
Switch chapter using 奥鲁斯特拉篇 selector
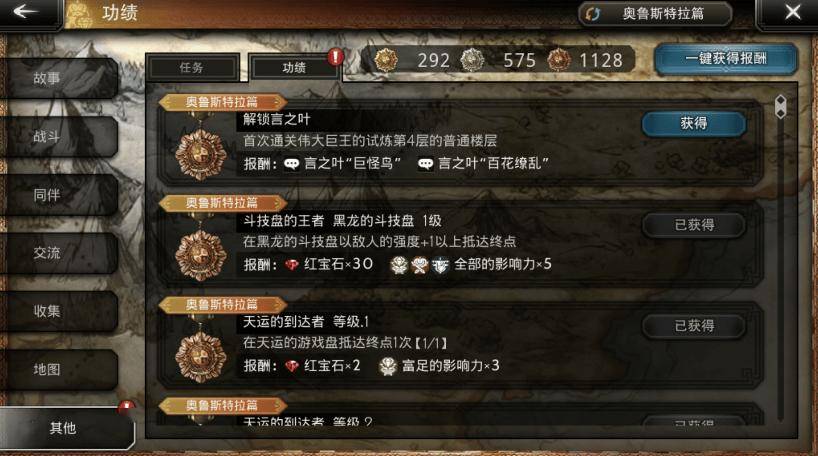tap(655, 14)
